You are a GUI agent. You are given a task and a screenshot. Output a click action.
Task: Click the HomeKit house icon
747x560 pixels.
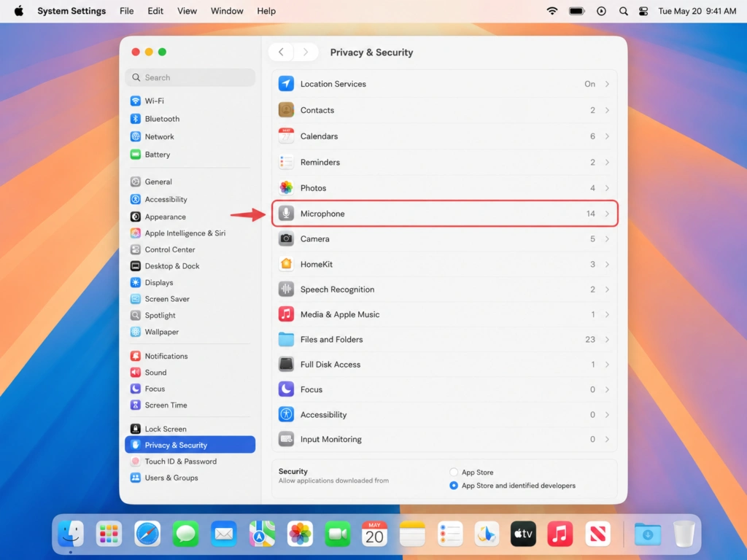point(286,264)
